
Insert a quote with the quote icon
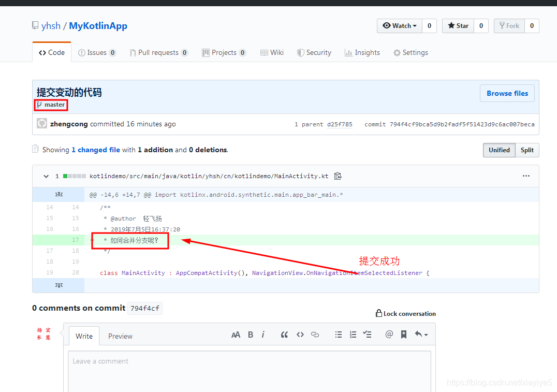[284, 335]
